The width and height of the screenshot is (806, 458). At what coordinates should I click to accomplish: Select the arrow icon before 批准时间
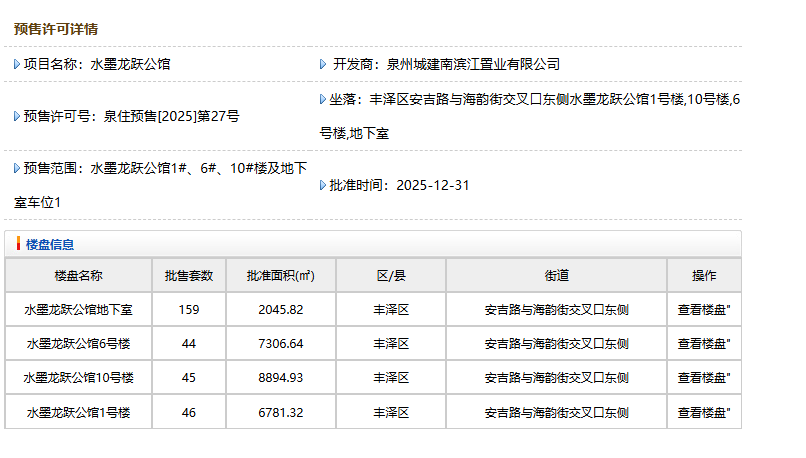pos(323,185)
